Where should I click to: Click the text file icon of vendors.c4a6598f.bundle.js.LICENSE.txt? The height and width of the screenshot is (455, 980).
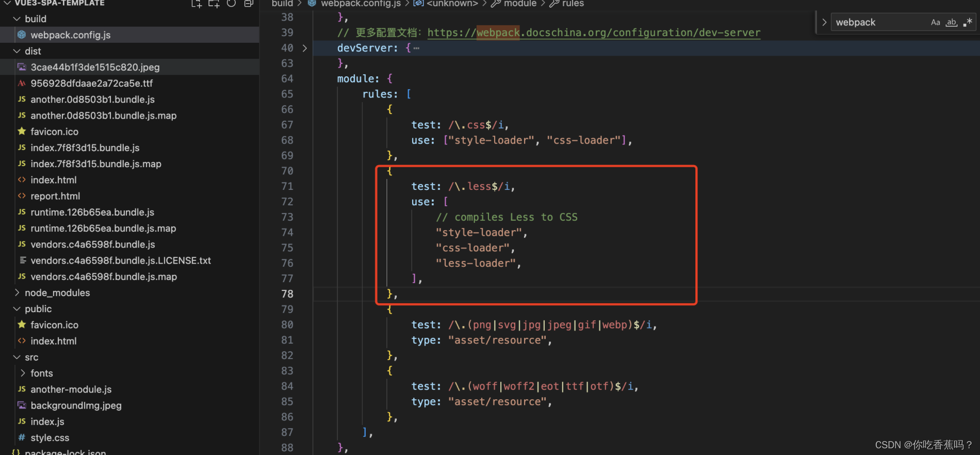pos(22,260)
